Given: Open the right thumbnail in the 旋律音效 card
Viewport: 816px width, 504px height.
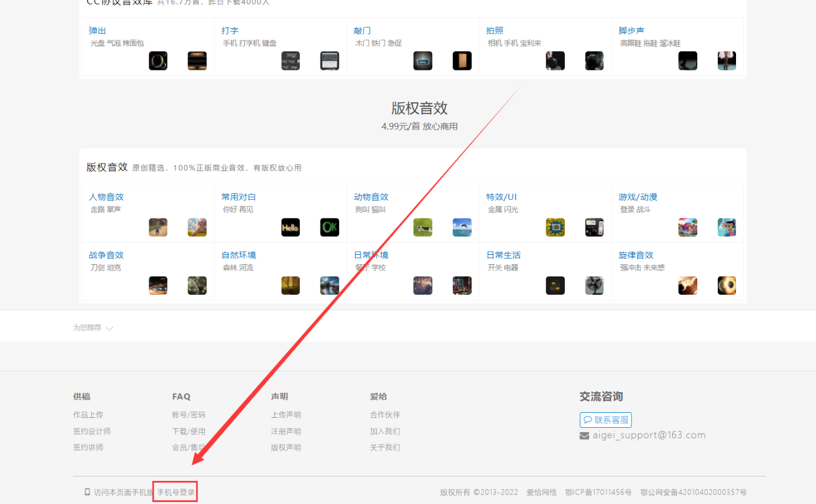Looking at the screenshot, I should click(727, 285).
